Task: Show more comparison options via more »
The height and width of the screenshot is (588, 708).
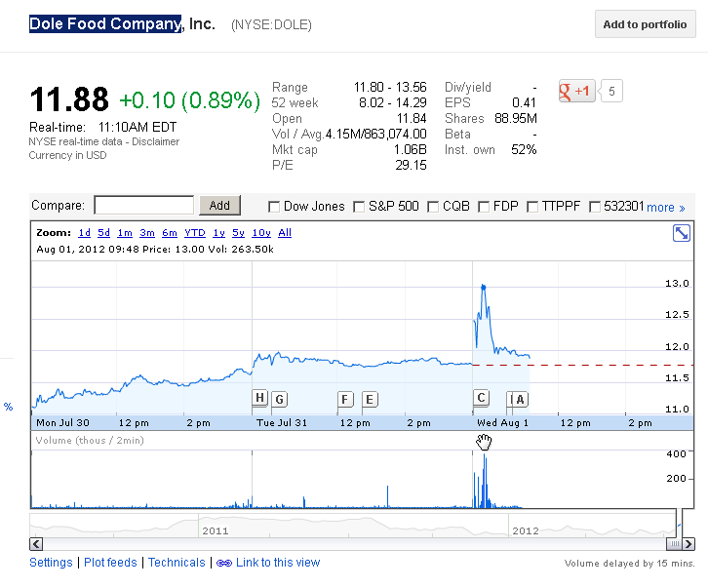Action: click(665, 208)
